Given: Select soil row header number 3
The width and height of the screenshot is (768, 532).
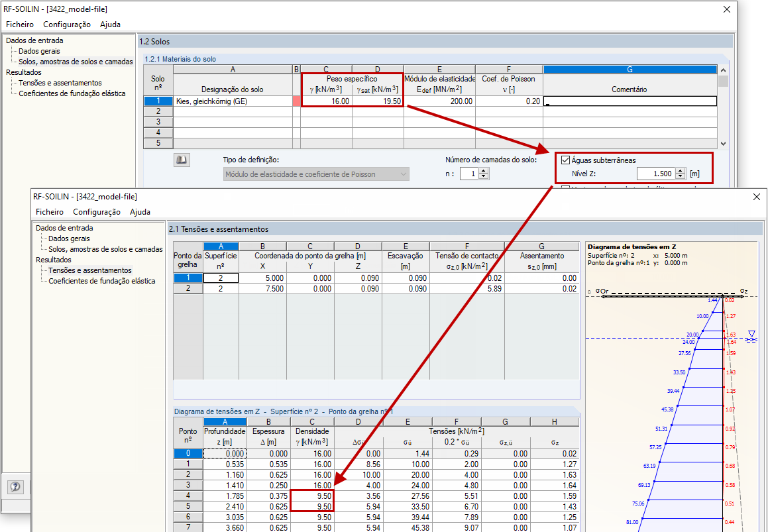Looking at the screenshot, I should pos(158,122).
